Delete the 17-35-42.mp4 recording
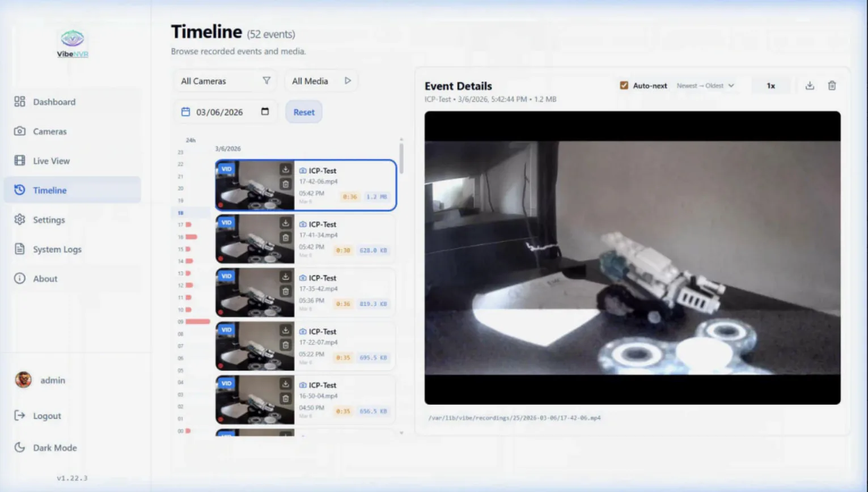The width and height of the screenshot is (868, 492). [x=286, y=291]
